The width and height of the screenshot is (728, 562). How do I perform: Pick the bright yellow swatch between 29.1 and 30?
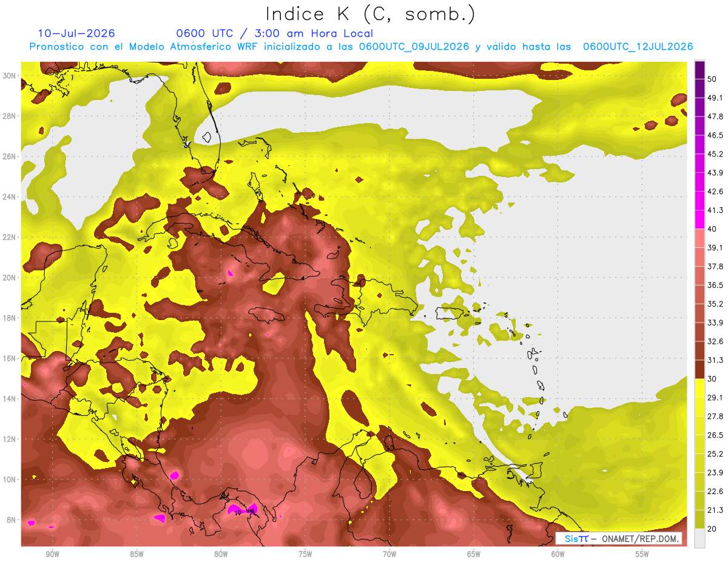(x=700, y=388)
